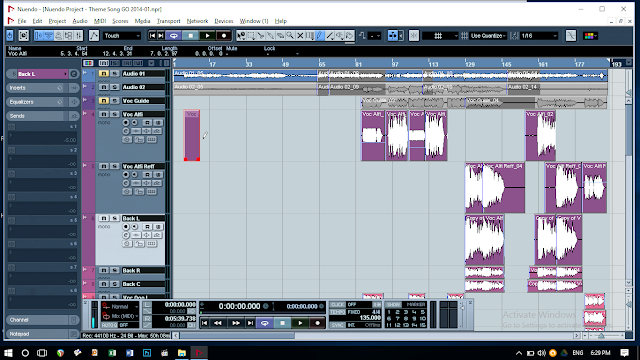Open Windows Start menu

point(8,353)
